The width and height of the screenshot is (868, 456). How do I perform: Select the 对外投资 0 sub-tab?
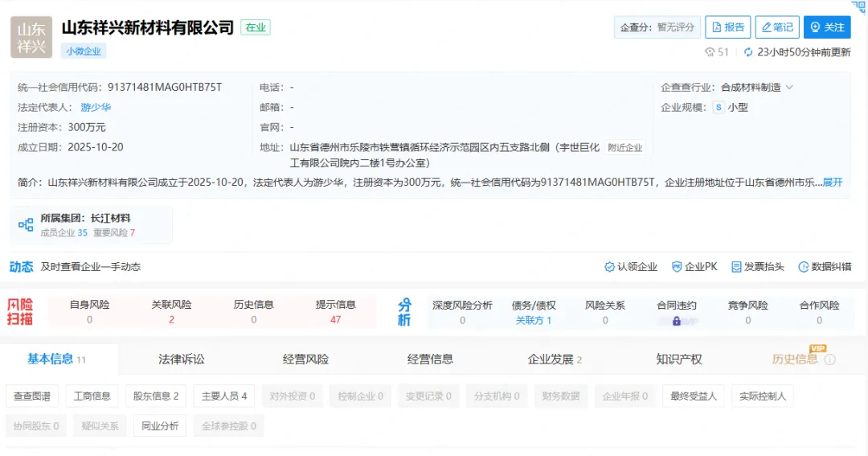coord(293,396)
